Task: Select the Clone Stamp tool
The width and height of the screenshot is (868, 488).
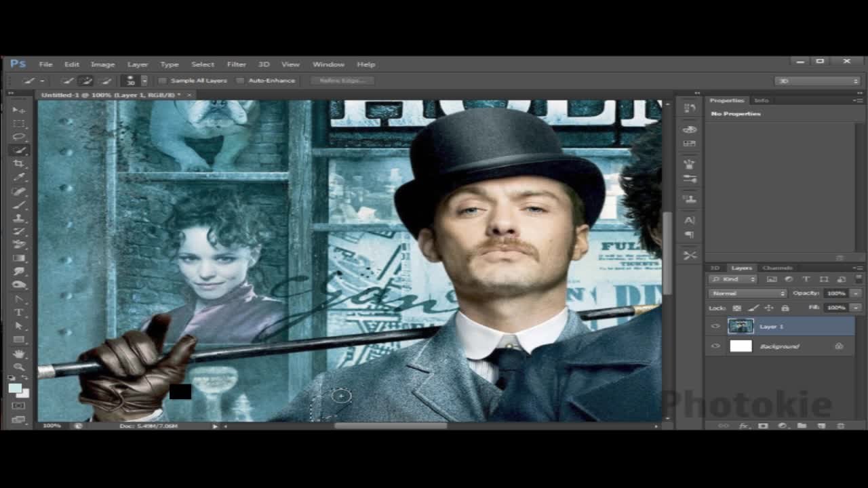Action: pos(18,218)
